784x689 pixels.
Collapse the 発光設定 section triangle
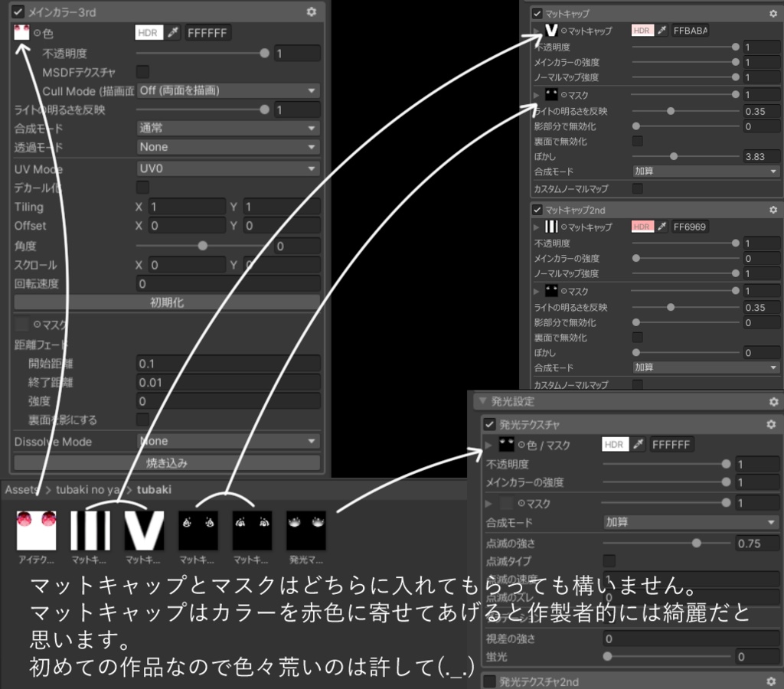[482, 401]
